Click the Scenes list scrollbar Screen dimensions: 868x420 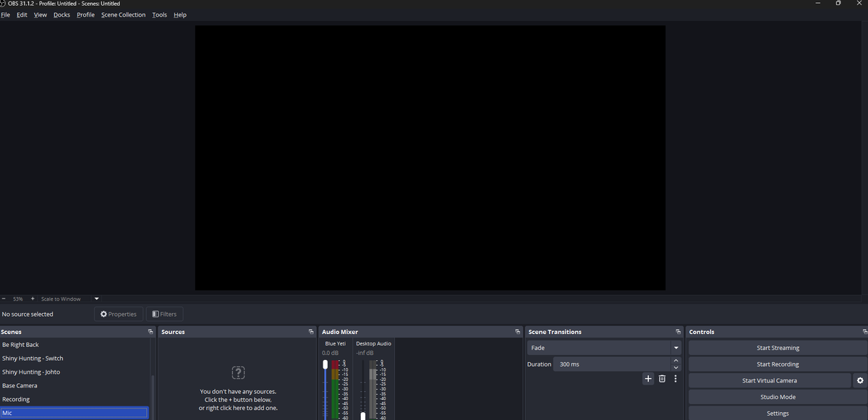pos(153,396)
